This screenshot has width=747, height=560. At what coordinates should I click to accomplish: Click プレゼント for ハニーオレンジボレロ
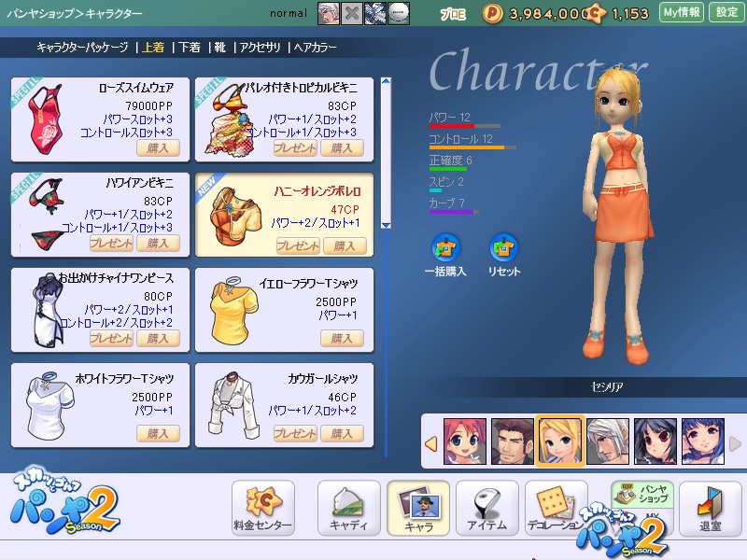click(x=297, y=245)
